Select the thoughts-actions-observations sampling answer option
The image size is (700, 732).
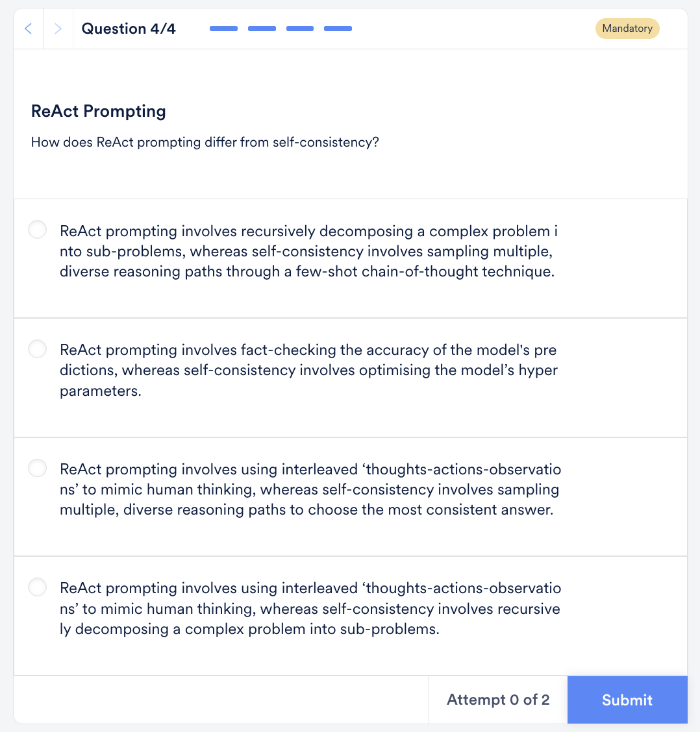37,467
